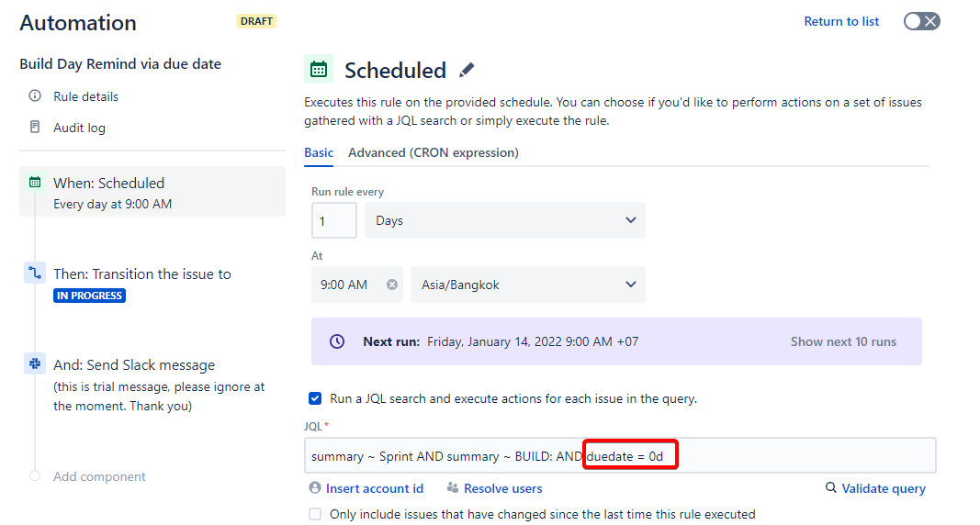Screen dimensions: 980x525
Task: Click the clock icon in Next run banner
Action: (337, 341)
